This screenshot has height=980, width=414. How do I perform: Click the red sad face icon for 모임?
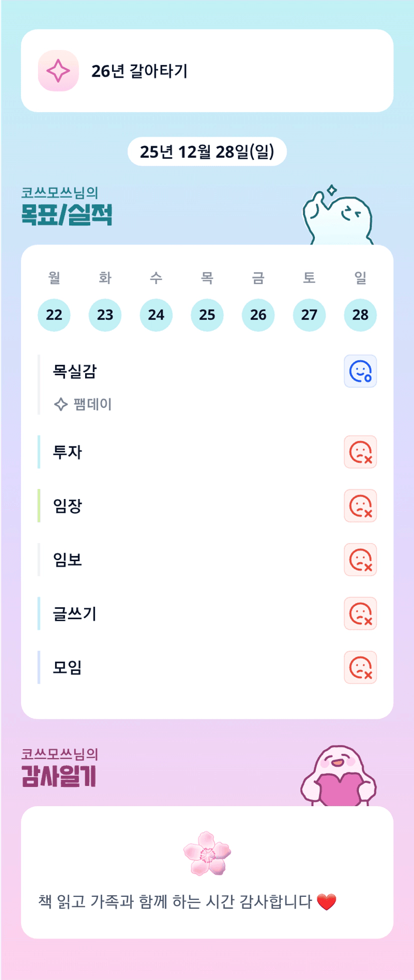click(x=360, y=667)
